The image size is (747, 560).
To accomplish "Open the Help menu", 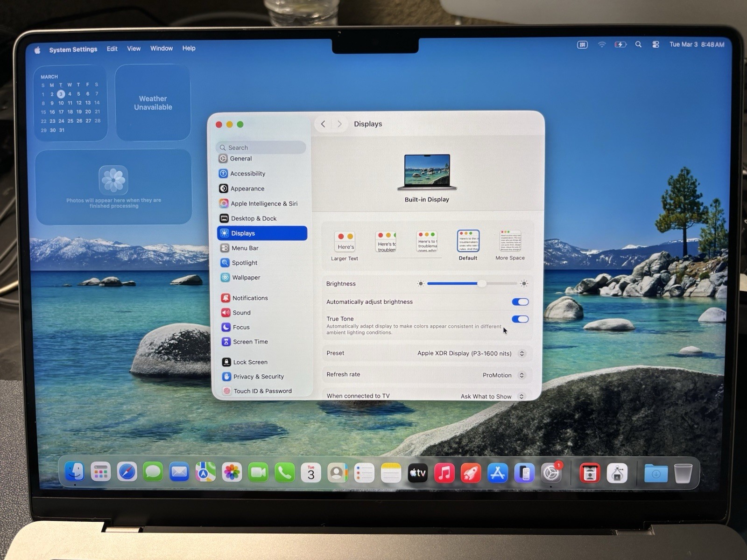I will tap(189, 48).
